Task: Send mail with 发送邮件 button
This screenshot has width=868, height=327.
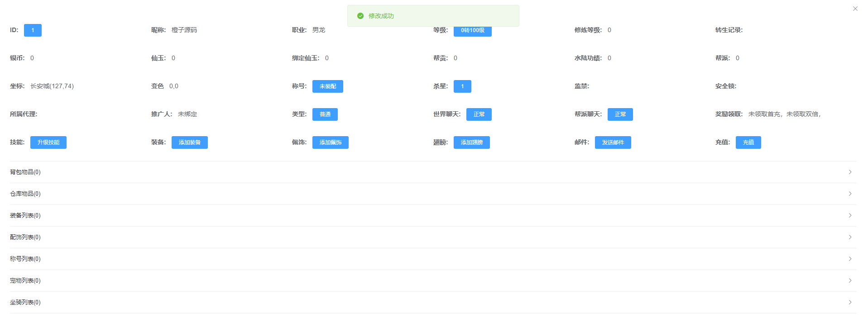Action: pos(613,142)
